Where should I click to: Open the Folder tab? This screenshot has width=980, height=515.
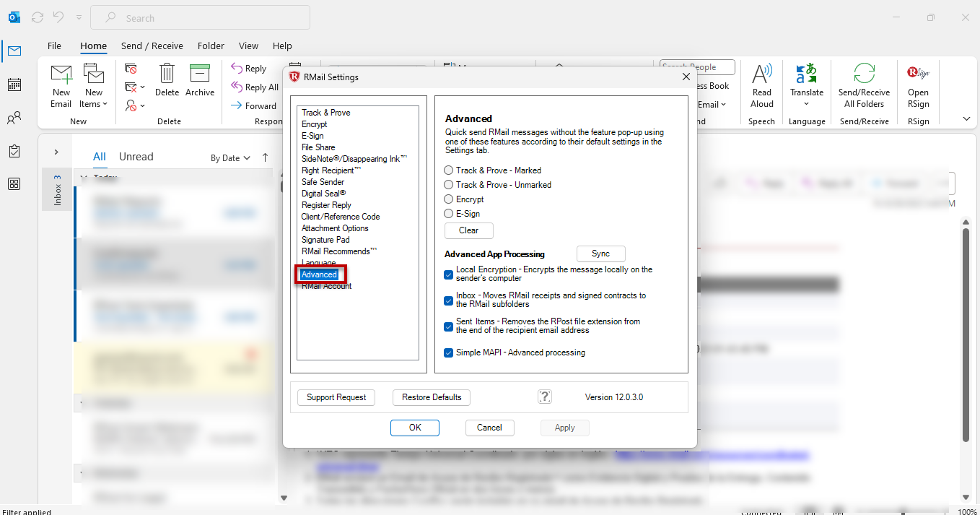point(211,46)
